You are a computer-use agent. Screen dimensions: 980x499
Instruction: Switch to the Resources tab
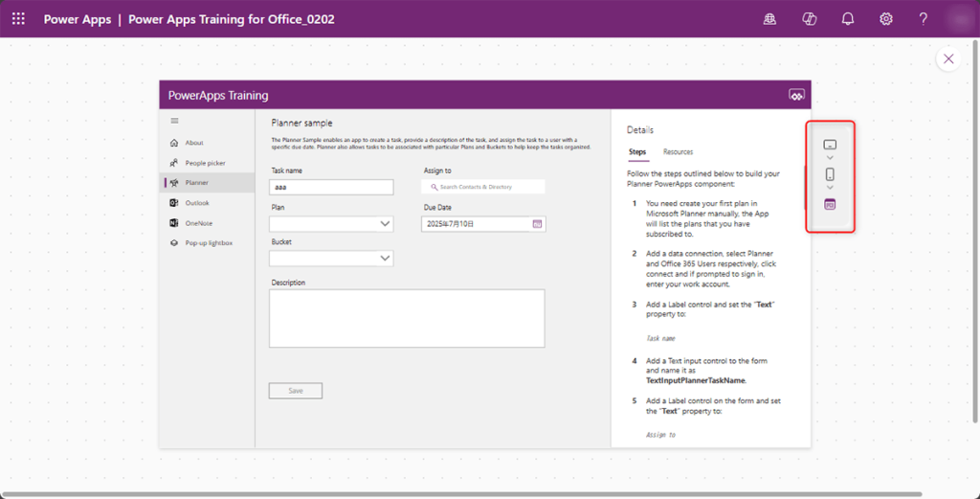pos(679,152)
